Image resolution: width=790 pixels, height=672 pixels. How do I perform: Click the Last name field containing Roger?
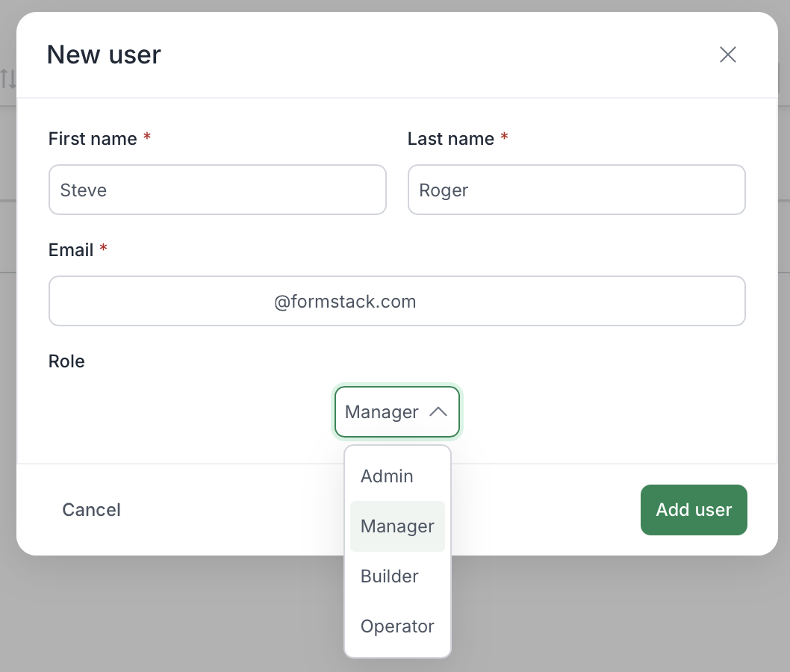click(x=576, y=190)
